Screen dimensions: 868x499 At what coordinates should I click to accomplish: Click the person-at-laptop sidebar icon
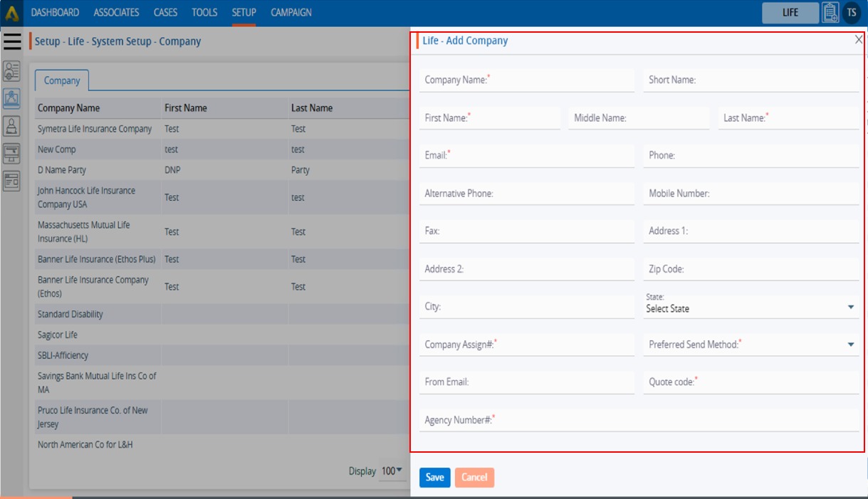(11, 126)
